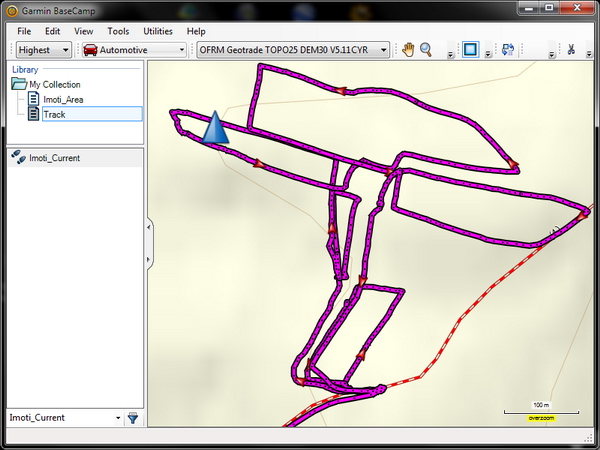Open the Utilities menu
This screenshot has width=600, height=450.
point(158,31)
